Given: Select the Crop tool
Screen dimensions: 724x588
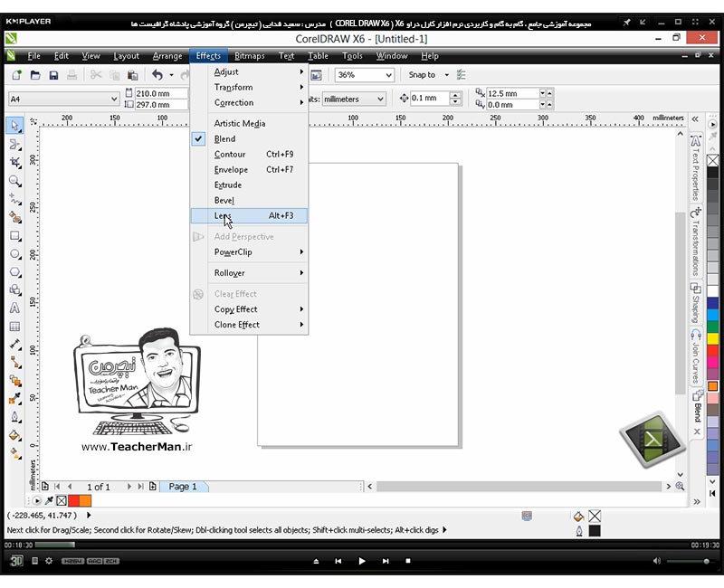Looking at the screenshot, I should point(14,162).
